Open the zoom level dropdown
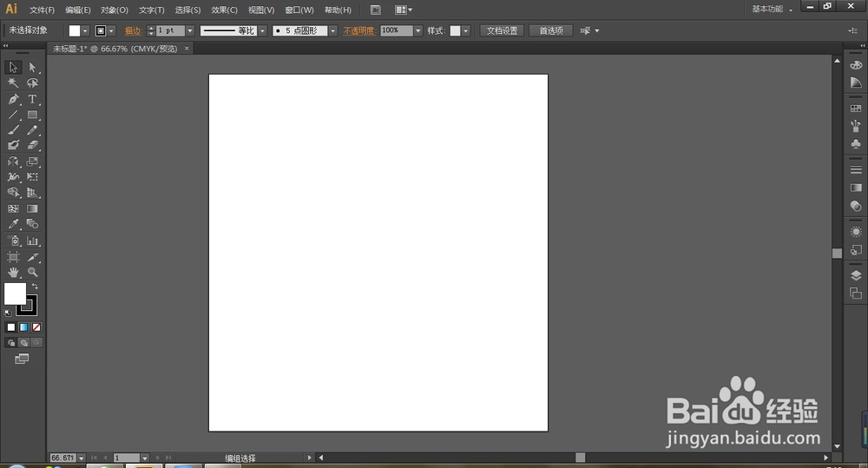This screenshot has height=468, width=868. [82, 458]
